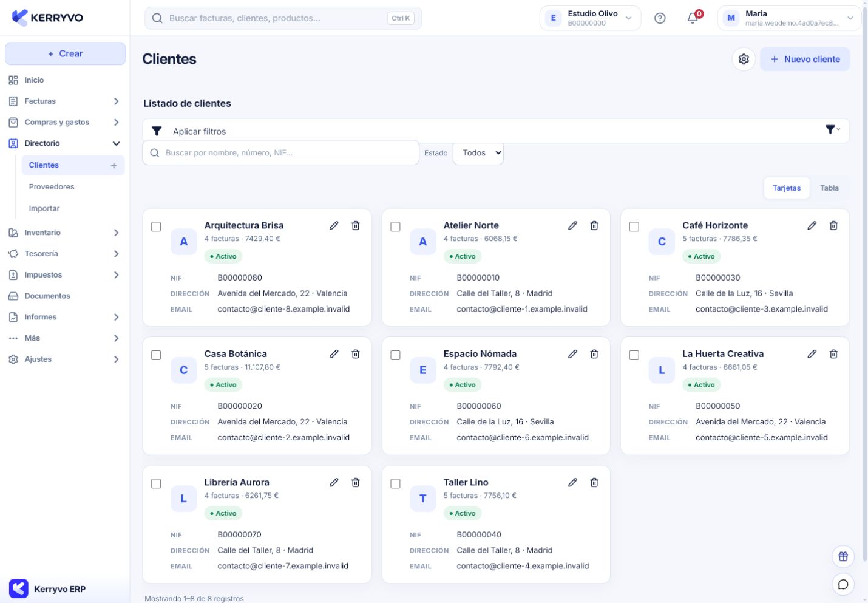
Task: Open the chat bubble widget
Action: click(843, 584)
